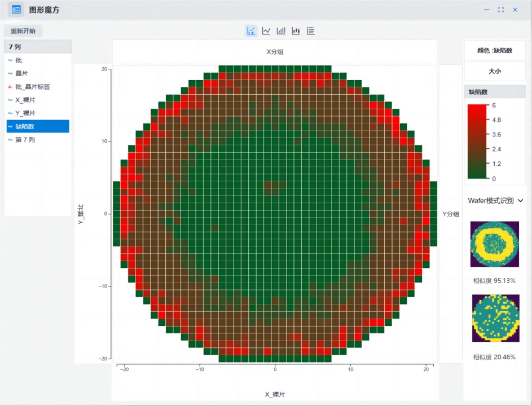Expand the Wafer模式识别 dropdown
The image size is (532, 406).
tap(495, 200)
